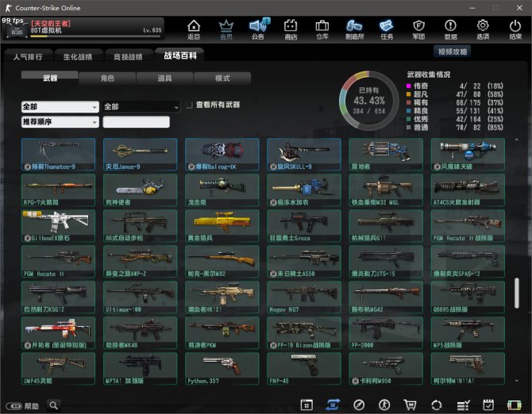Click the 43.43% collection progress ring

(x=369, y=101)
